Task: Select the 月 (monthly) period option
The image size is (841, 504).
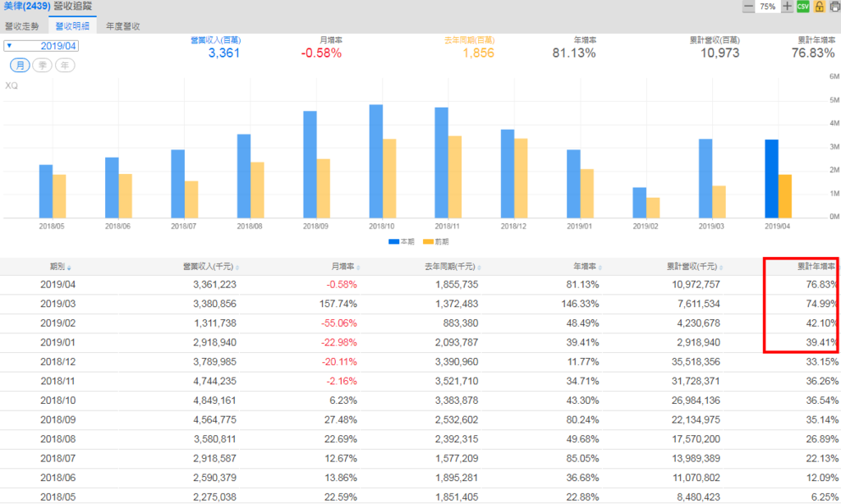Action: [20, 66]
